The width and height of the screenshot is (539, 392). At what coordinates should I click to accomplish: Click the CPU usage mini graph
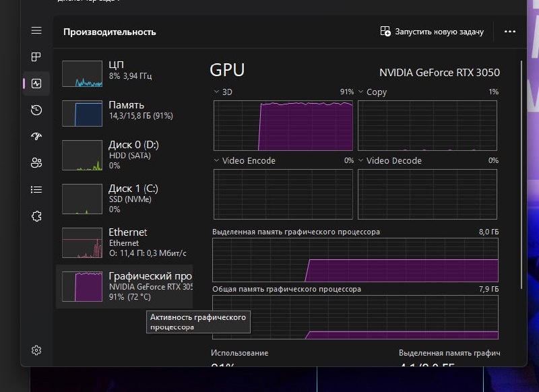[x=82, y=74]
